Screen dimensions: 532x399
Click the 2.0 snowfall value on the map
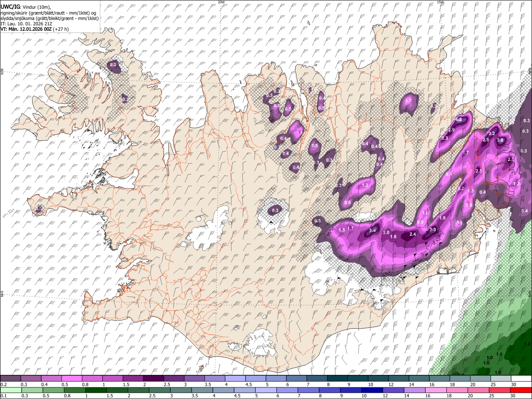coord(386,233)
